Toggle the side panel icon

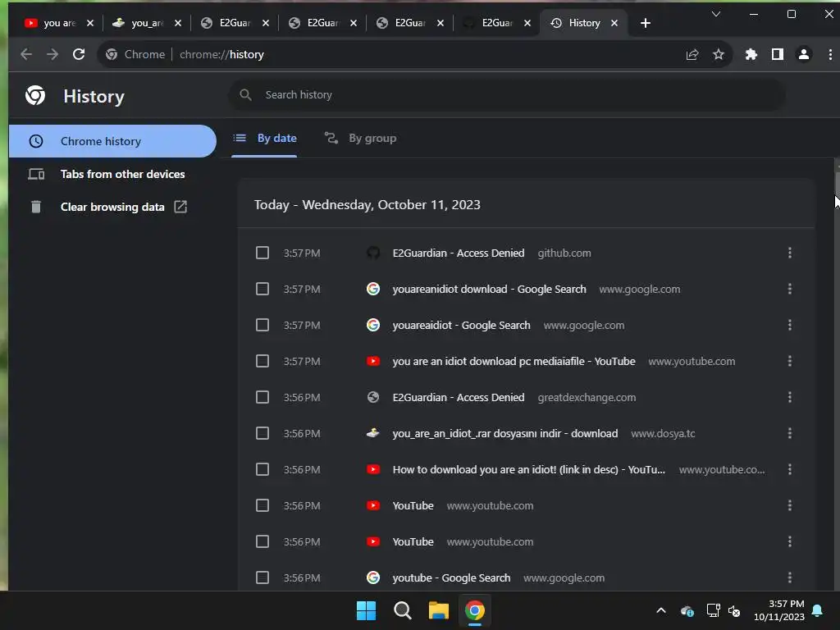(x=778, y=54)
